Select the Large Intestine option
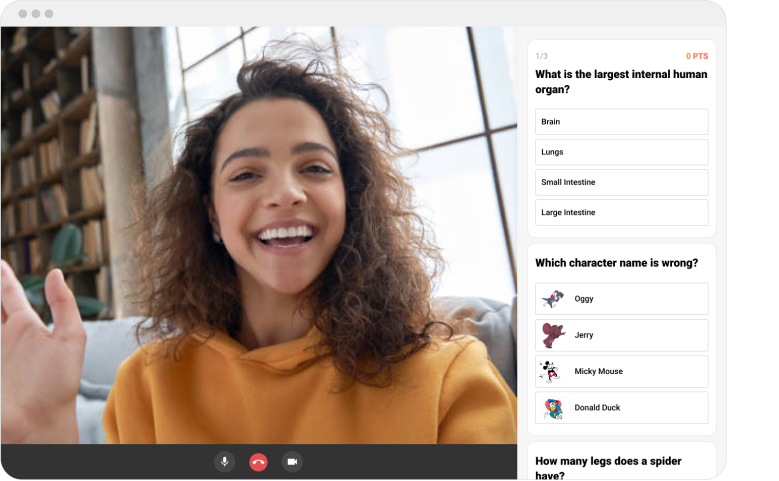The image size is (779, 481). 621,212
